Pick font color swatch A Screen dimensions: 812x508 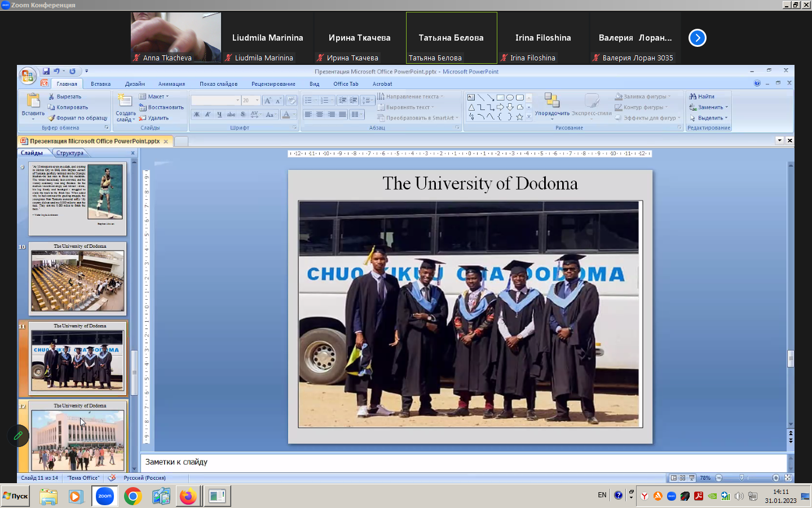286,114
